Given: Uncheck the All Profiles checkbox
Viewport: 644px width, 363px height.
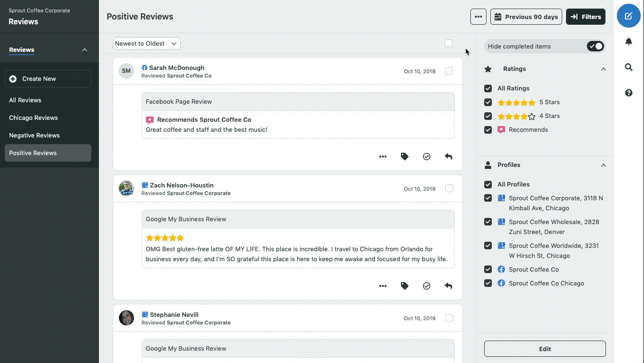Looking at the screenshot, I should [x=488, y=185].
